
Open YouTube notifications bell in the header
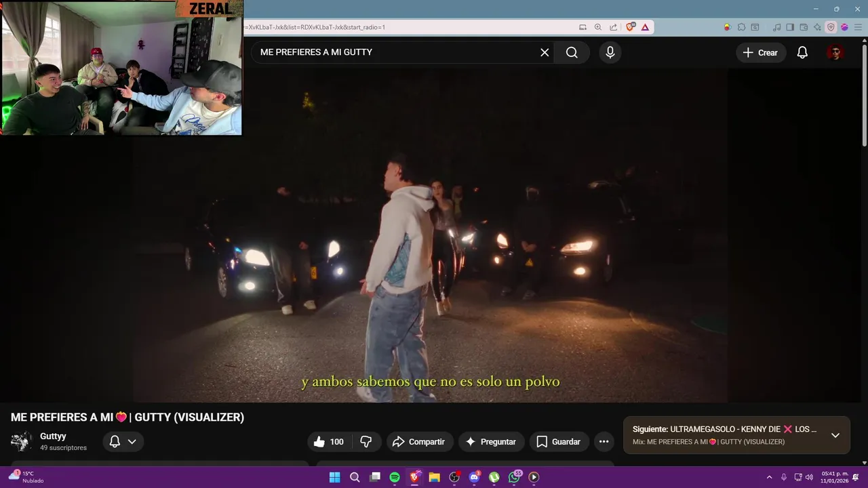(x=802, y=52)
